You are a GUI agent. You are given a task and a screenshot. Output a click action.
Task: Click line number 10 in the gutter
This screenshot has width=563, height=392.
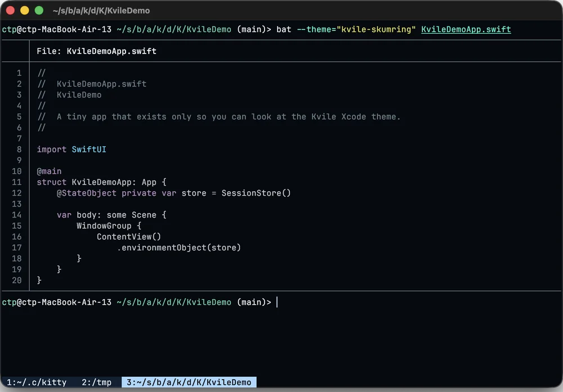(17, 172)
